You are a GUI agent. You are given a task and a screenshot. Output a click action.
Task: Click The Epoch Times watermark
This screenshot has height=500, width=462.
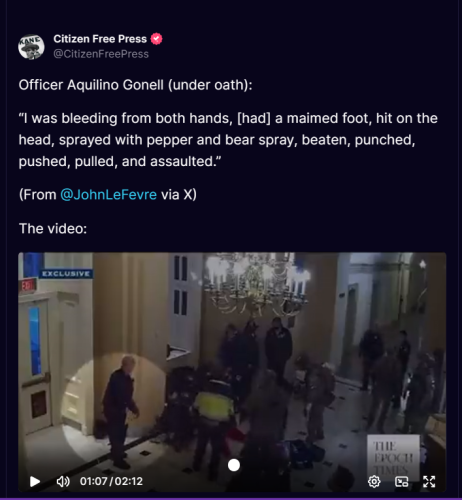393,457
